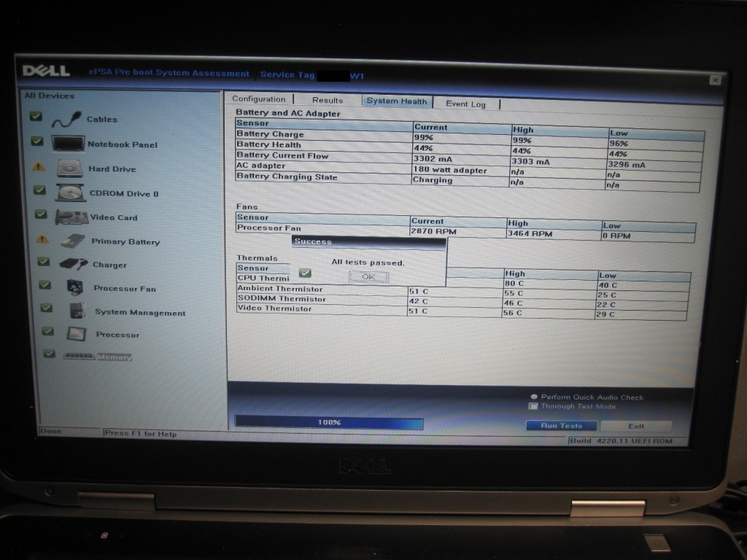The width and height of the screenshot is (747, 560).
Task: Select the Cables device icon
Action: coord(66,119)
